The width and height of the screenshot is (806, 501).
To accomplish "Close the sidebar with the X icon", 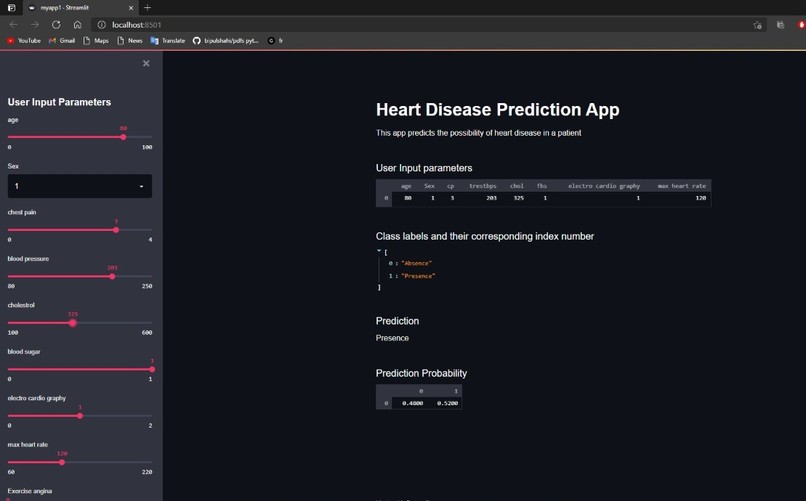I will click(x=146, y=63).
